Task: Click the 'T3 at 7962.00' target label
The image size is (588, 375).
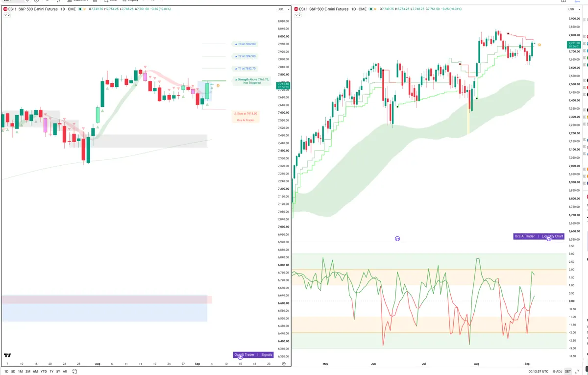Action: point(245,44)
